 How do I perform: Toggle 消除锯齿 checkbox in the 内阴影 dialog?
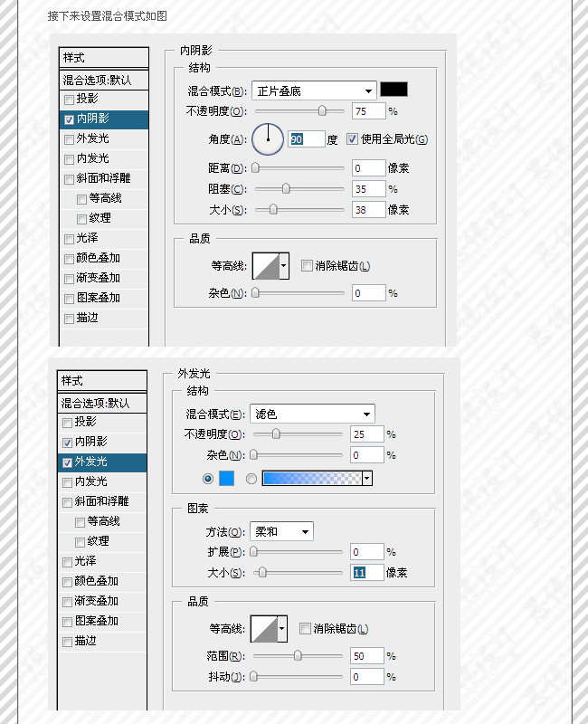(x=307, y=265)
